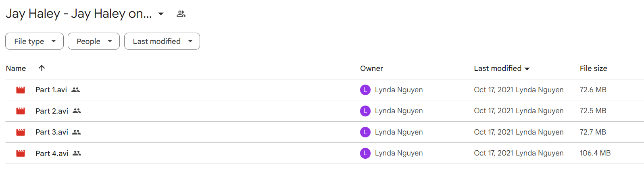Image resolution: width=644 pixels, height=193 pixels.
Task: Select the Part 3.avi file row
Action: tap(325, 132)
